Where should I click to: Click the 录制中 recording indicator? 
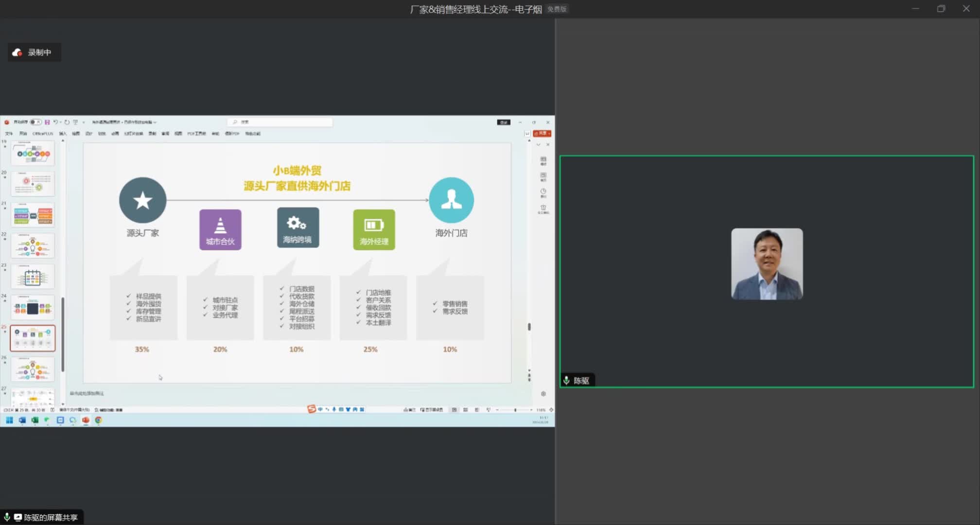point(34,52)
